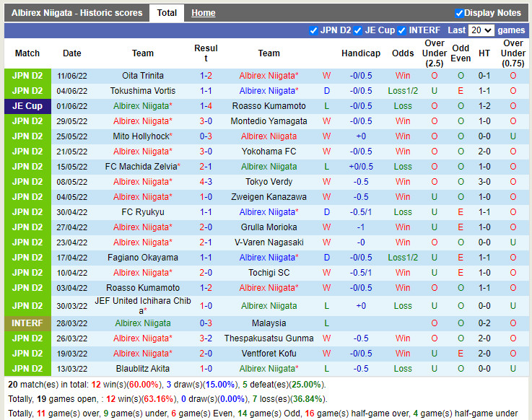Open Thespakusatsu Gunma team link

tap(269, 338)
